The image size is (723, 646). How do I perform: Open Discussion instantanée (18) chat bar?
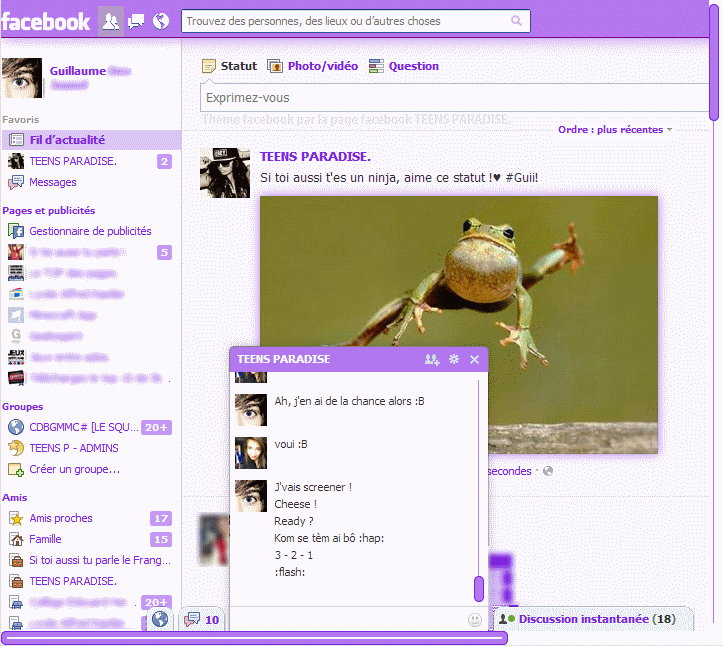[x=593, y=619]
